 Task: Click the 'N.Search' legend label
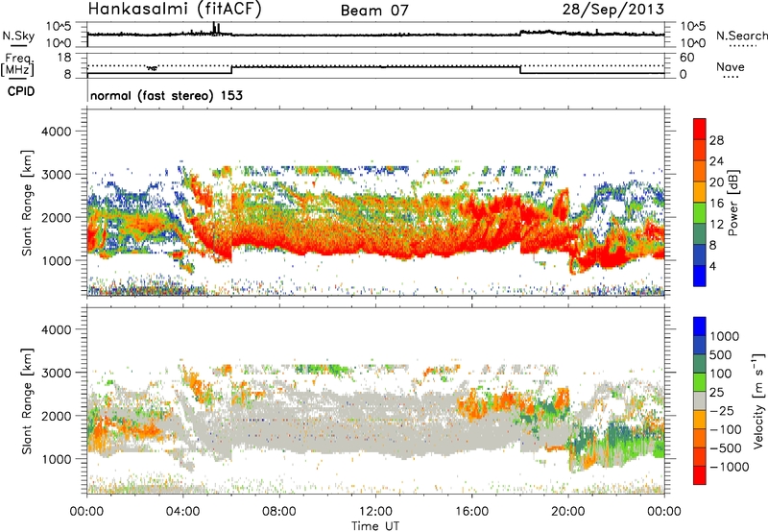tap(741, 36)
